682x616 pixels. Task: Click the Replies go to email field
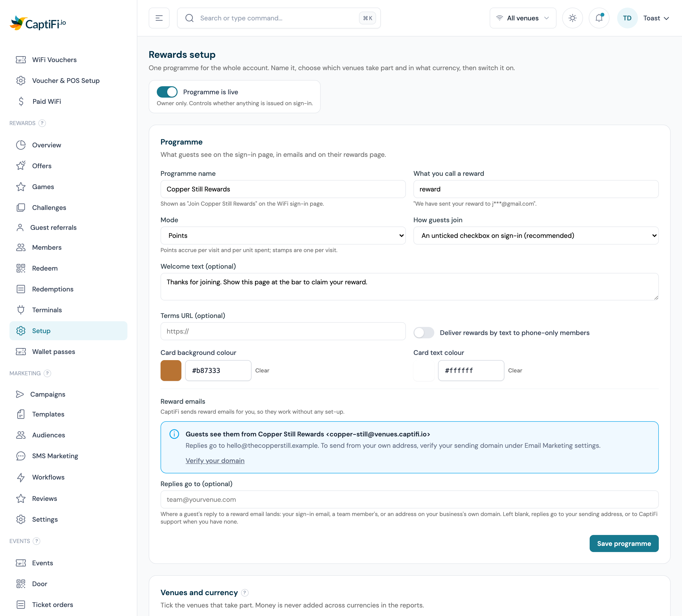(x=409, y=500)
